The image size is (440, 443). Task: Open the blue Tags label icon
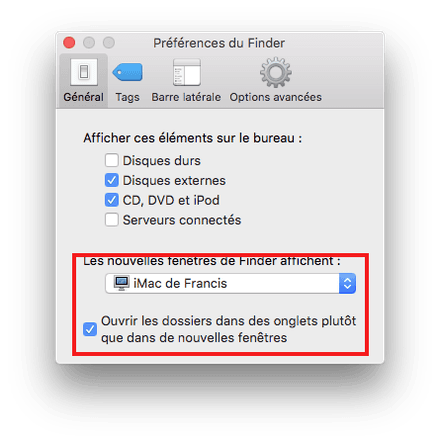127,72
